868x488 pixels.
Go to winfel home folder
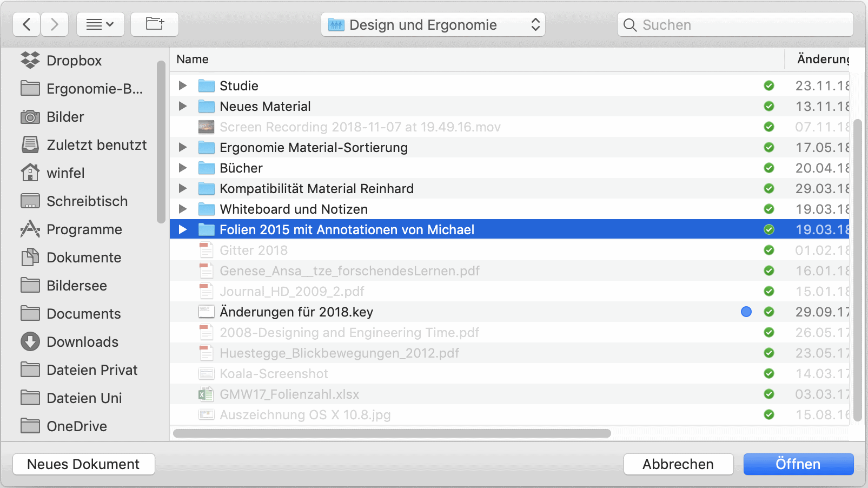click(65, 173)
